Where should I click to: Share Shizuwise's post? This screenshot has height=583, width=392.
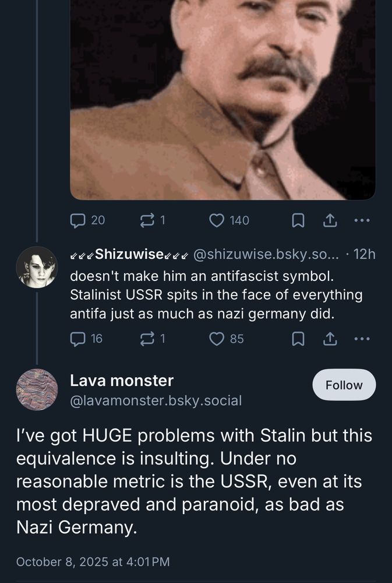click(x=330, y=338)
